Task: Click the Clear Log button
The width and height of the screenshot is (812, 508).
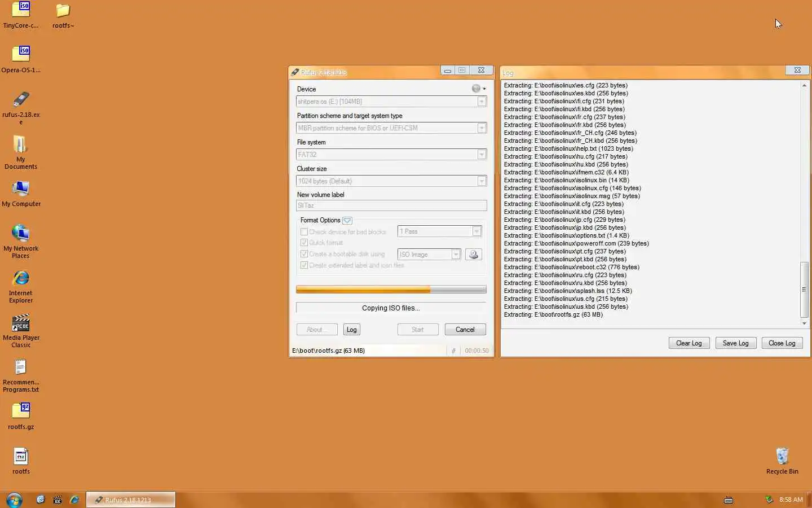Action: [689, 343]
